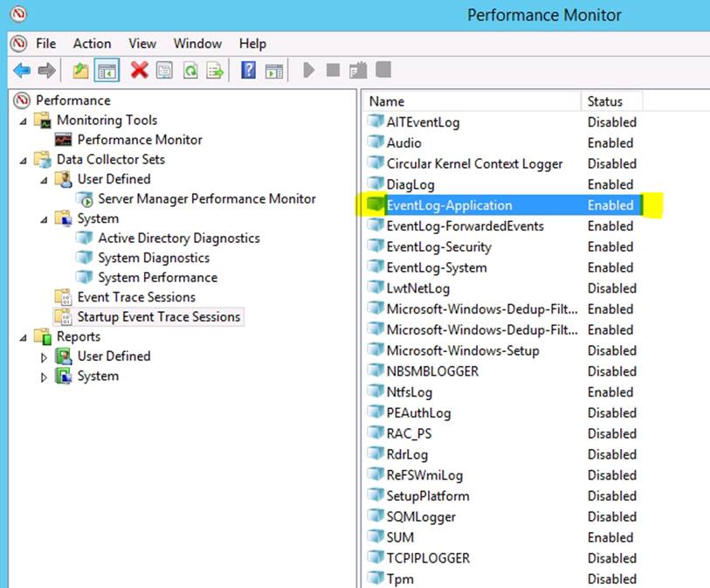Click the Back arrow toolbar icon
Image resolution: width=710 pixels, height=588 pixels.
coord(22,71)
